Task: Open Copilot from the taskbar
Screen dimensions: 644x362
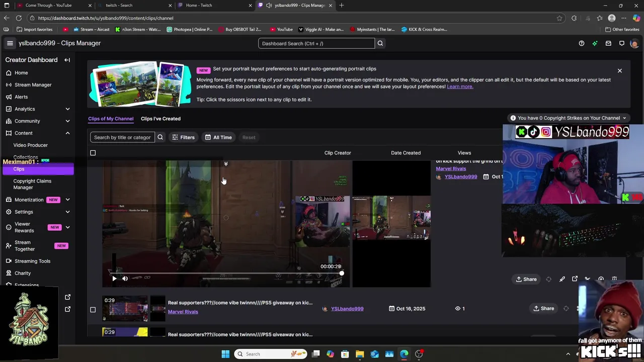Action: 330,354
